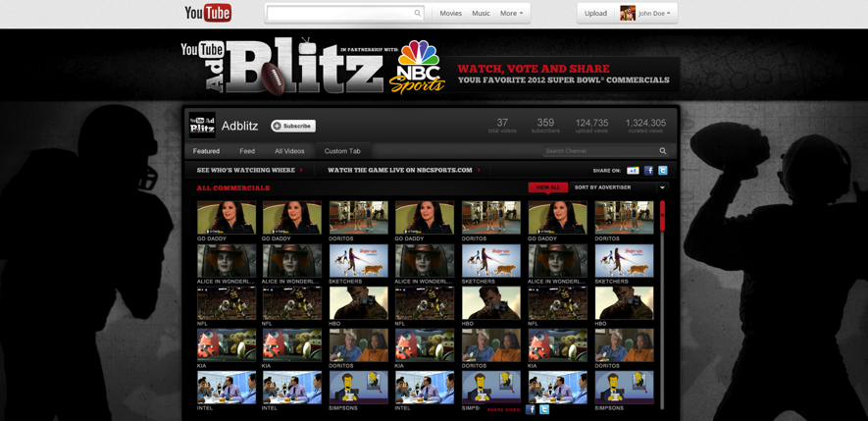The image size is (868, 421).
Task: Share channel on Facebook via Share On icon
Action: [x=648, y=171]
